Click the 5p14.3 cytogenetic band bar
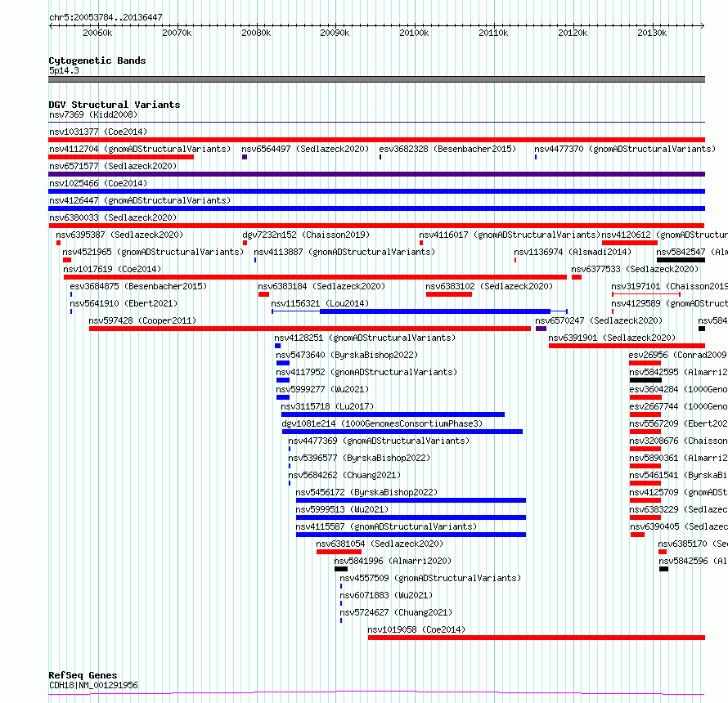Viewport: 728px width, 703px height. (376, 79)
